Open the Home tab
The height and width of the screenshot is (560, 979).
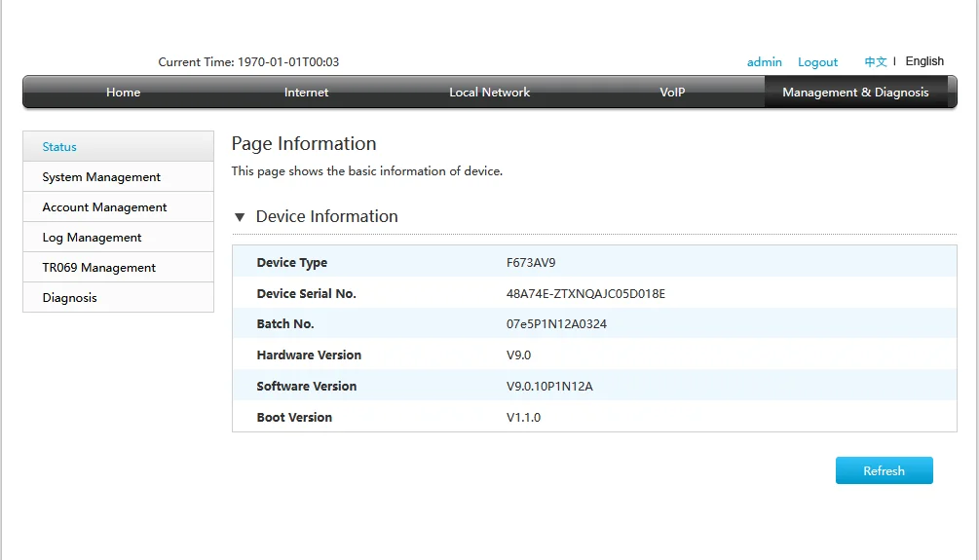[x=123, y=93]
